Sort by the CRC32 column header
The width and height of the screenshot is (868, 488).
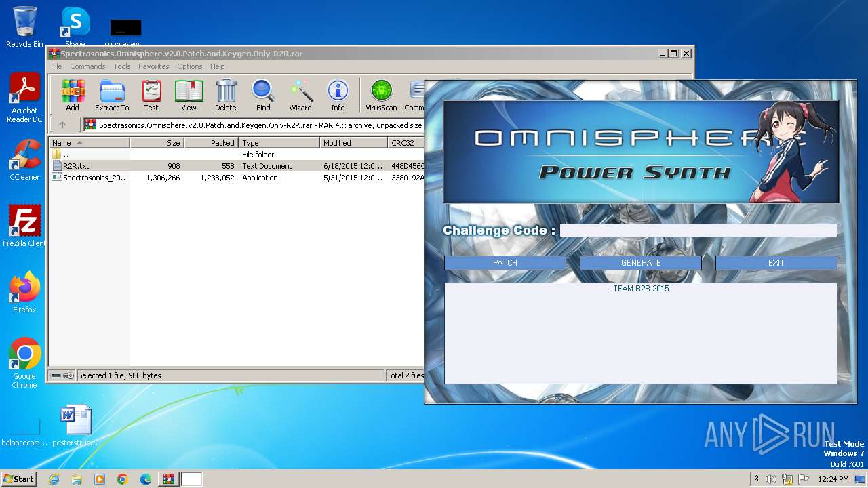click(406, 143)
